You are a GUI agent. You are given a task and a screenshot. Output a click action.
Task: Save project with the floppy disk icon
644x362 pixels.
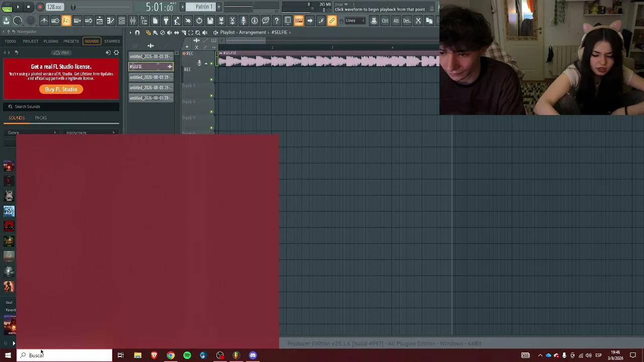tap(210, 21)
